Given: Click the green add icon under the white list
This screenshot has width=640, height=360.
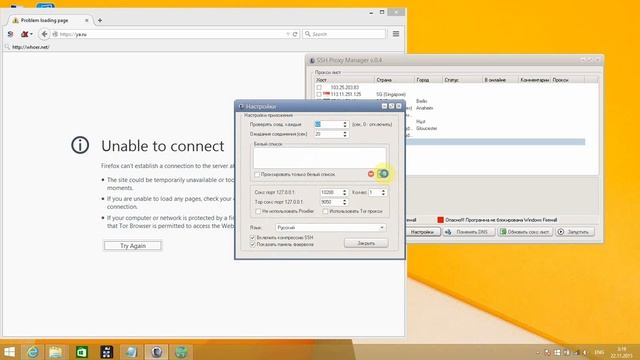Looking at the screenshot, I should coord(383,174).
